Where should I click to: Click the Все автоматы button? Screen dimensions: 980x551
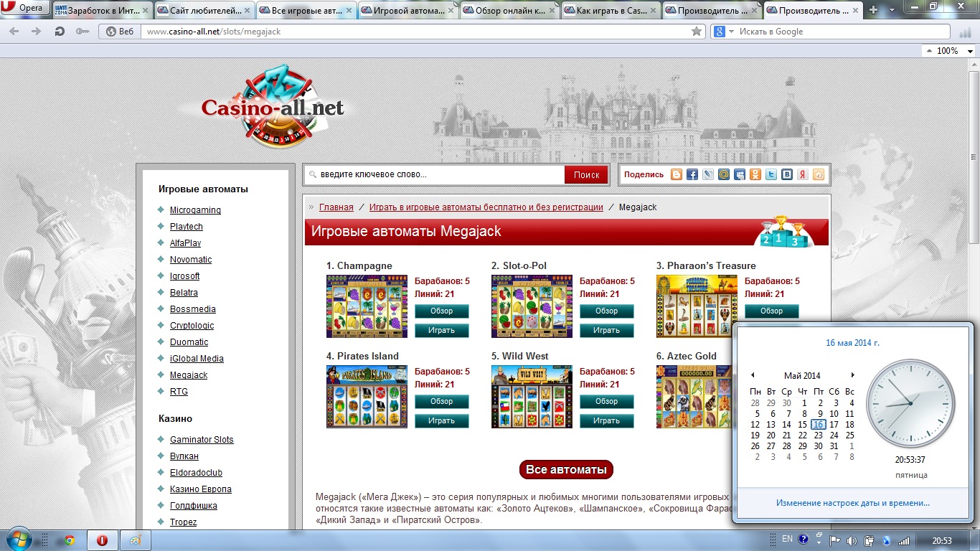point(566,470)
